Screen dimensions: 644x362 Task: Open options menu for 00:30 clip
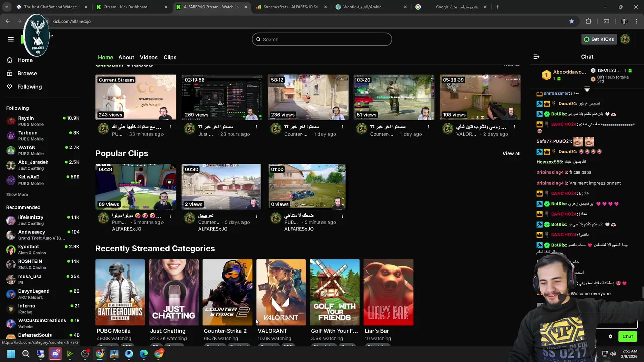coord(256,216)
